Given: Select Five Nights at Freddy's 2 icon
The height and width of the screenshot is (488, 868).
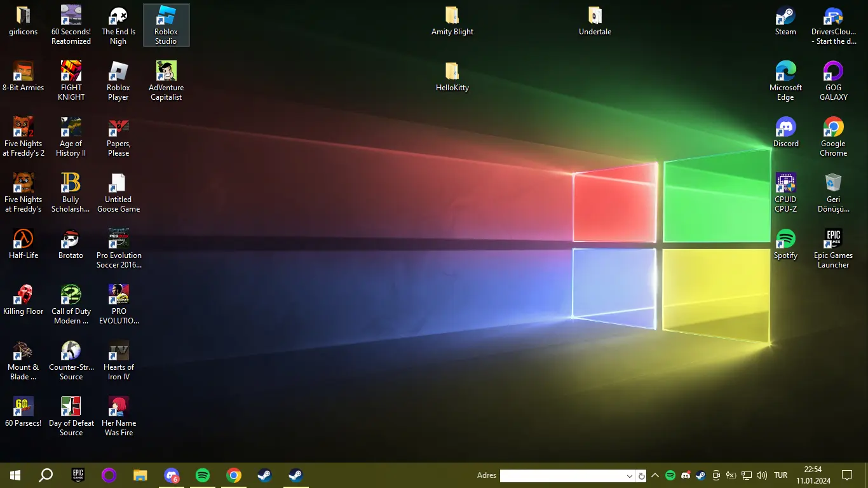Looking at the screenshot, I should (24, 137).
